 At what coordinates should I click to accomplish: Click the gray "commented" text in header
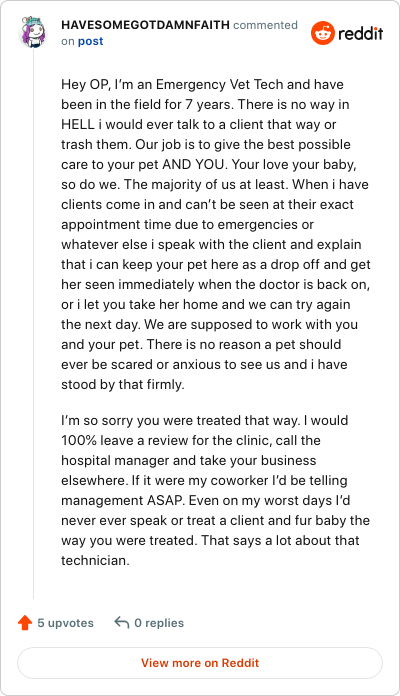point(265,25)
